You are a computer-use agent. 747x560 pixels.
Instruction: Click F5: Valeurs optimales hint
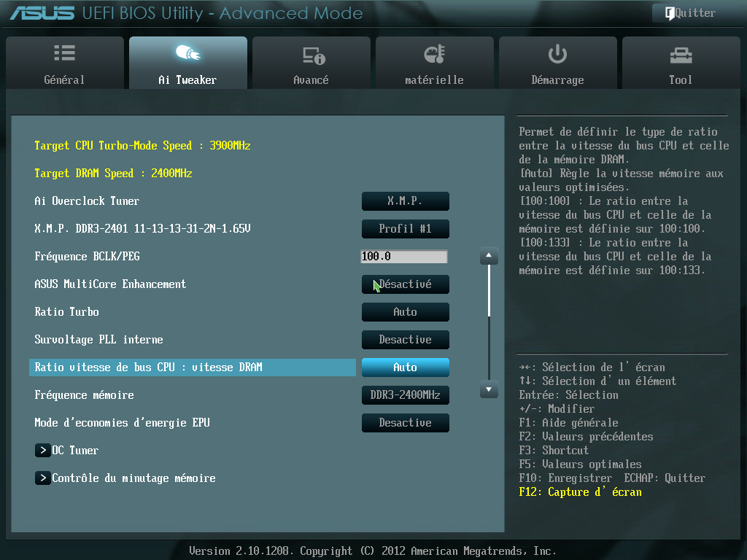pos(580,464)
